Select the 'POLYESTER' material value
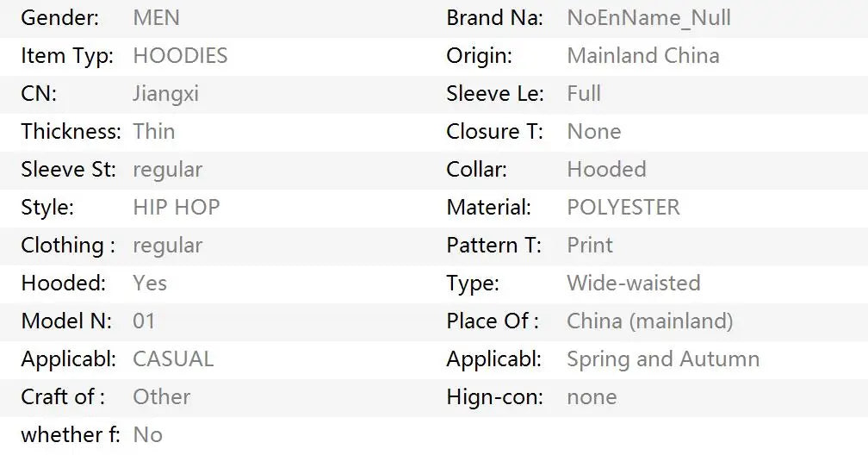 [x=623, y=208]
